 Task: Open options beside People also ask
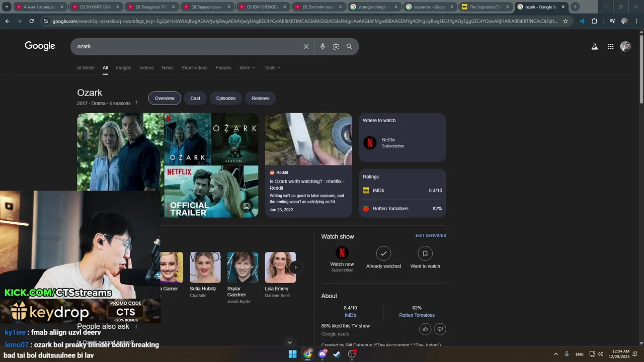click(x=136, y=327)
